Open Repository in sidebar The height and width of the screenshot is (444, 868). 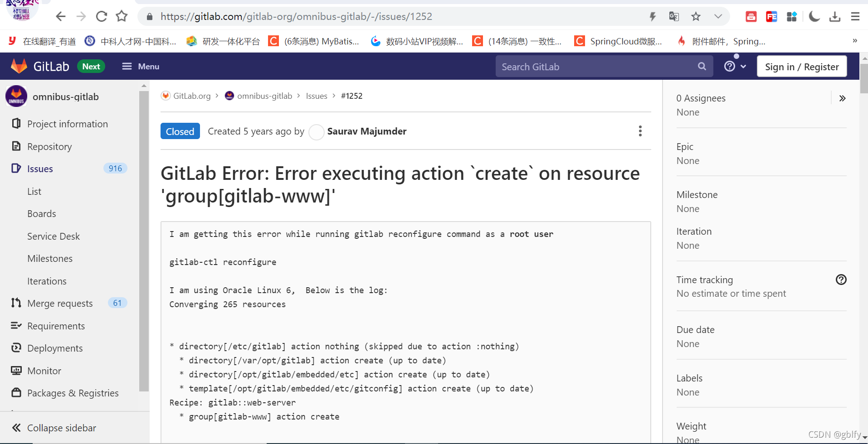49,146
